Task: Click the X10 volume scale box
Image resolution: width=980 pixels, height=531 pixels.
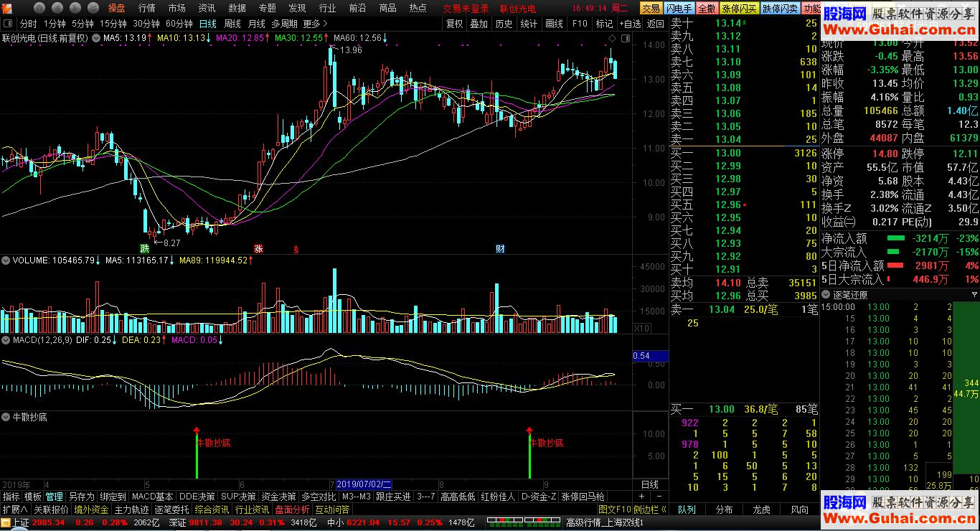Action: (x=642, y=328)
